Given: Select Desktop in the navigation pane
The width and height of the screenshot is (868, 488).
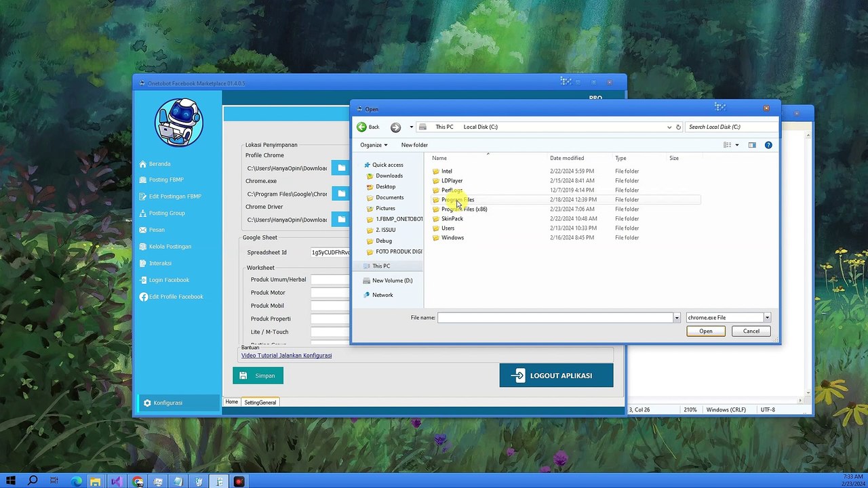Looking at the screenshot, I should point(381,187).
